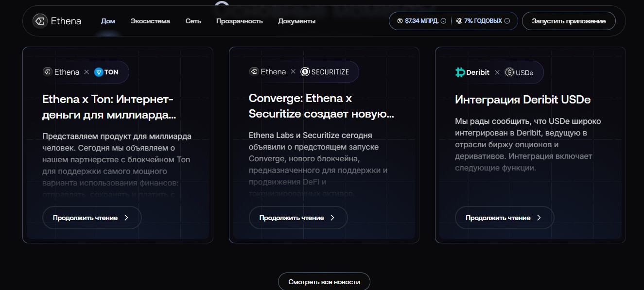The image size is (644, 290).
Task: View all news via Смотреть все новости
Action: (324, 282)
